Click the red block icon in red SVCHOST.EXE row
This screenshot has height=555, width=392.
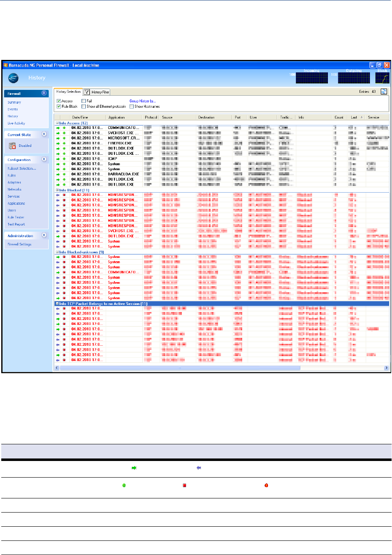tap(64, 231)
